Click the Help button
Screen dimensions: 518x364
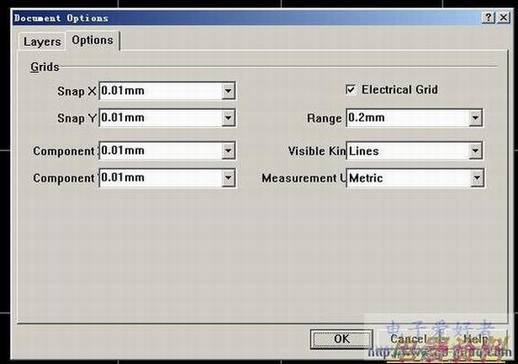pos(476,339)
